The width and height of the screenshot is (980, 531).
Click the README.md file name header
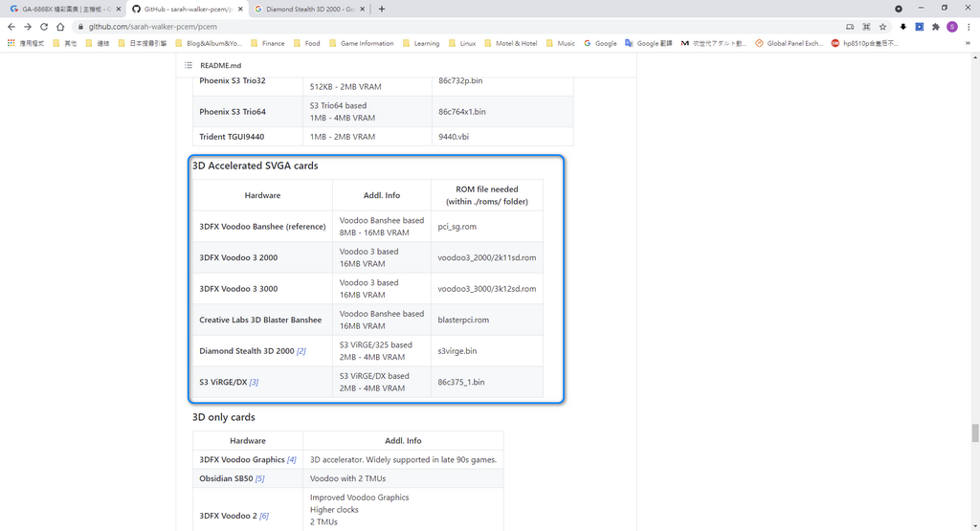(x=221, y=65)
